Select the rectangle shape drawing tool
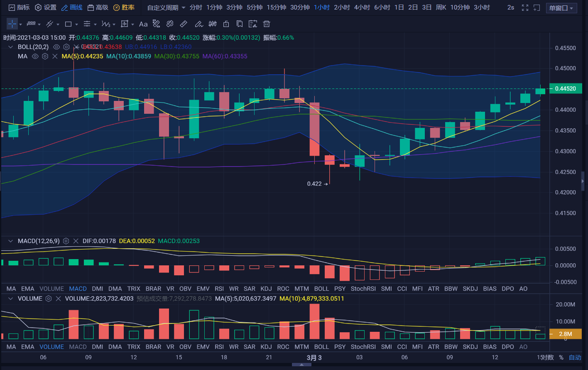The width and height of the screenshot is (588, 370). 69,24
